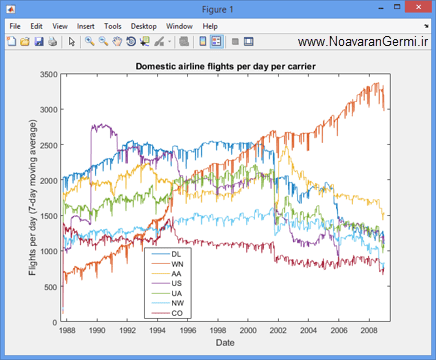The image size is (436, 360).
Task: Click the 2008 x-axis tick label
Action: 369,330
